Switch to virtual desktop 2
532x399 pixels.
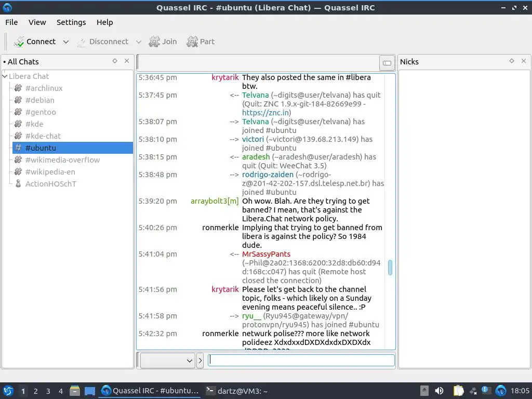coord(36,391)
